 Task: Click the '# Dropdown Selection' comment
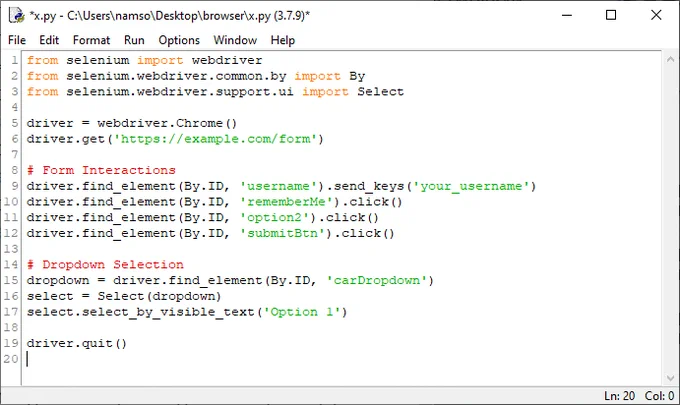(x=105, y=265)
